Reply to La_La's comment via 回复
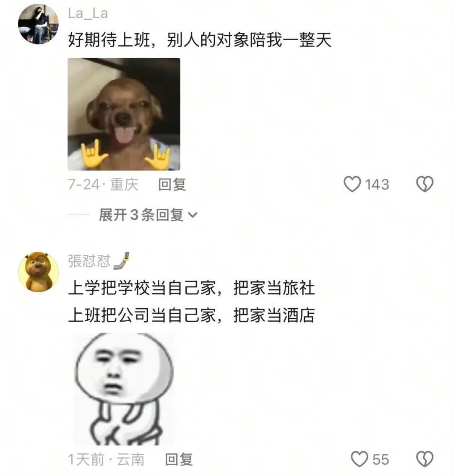 click(172, 184)
